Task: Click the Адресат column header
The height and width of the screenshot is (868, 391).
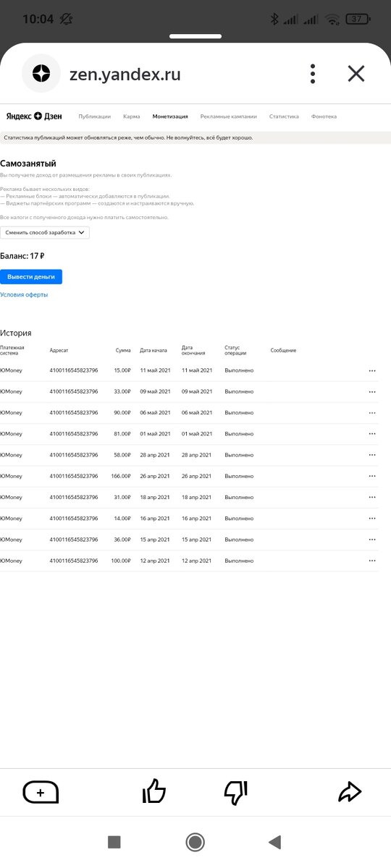Action: tap(59, 350)
